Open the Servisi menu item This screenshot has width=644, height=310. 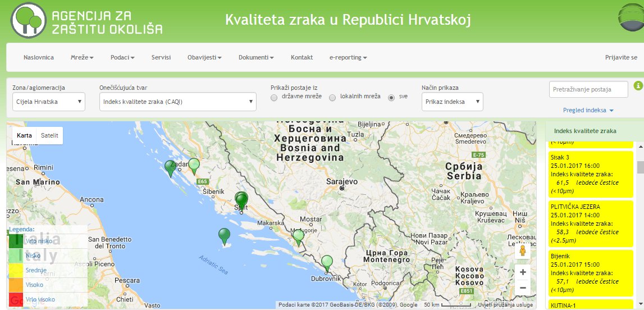[x=161, y=57]
